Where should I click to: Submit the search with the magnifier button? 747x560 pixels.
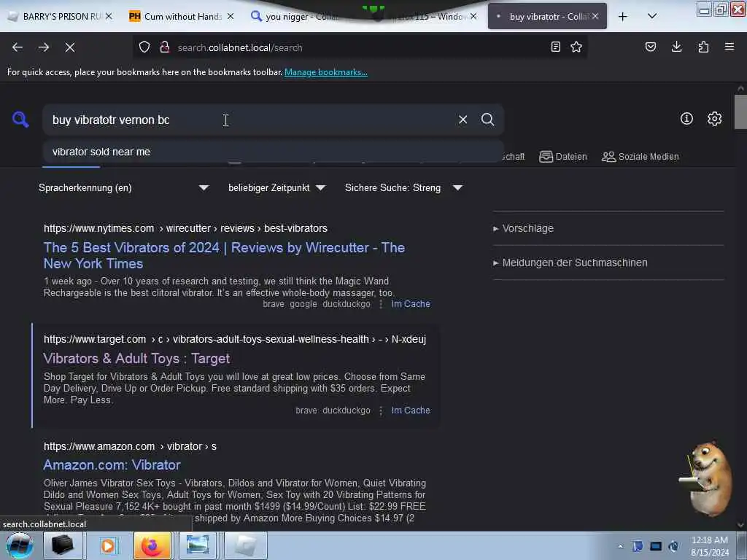pos(488,120)
